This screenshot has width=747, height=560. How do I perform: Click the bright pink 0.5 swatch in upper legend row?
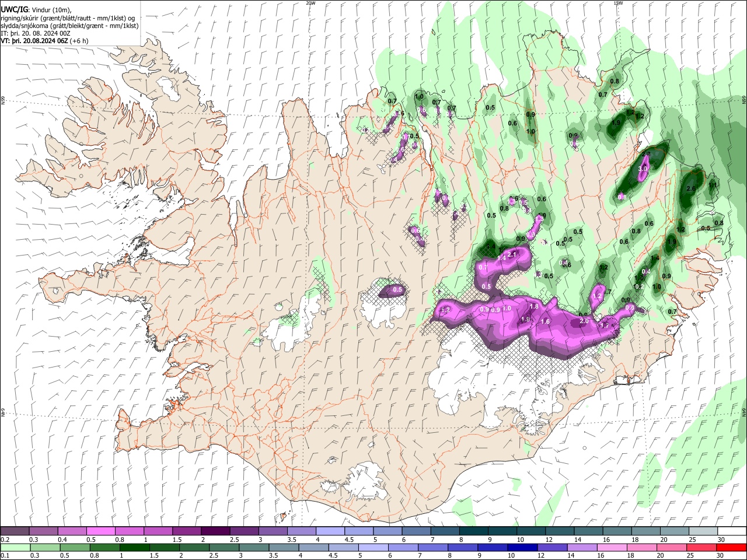click(x=100, y=531)
